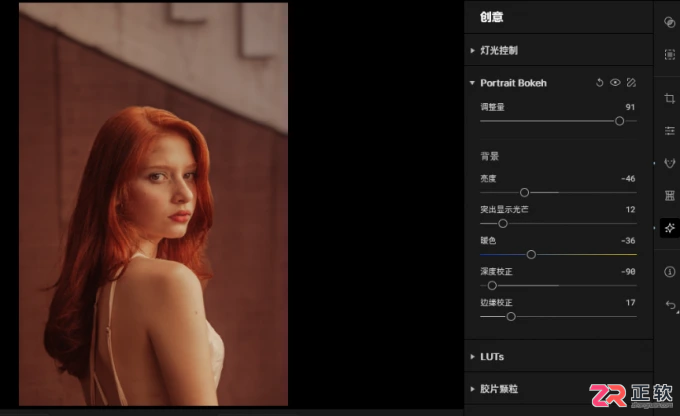
Task: Click the 调整量 value 91
Action: click(630, 107)
